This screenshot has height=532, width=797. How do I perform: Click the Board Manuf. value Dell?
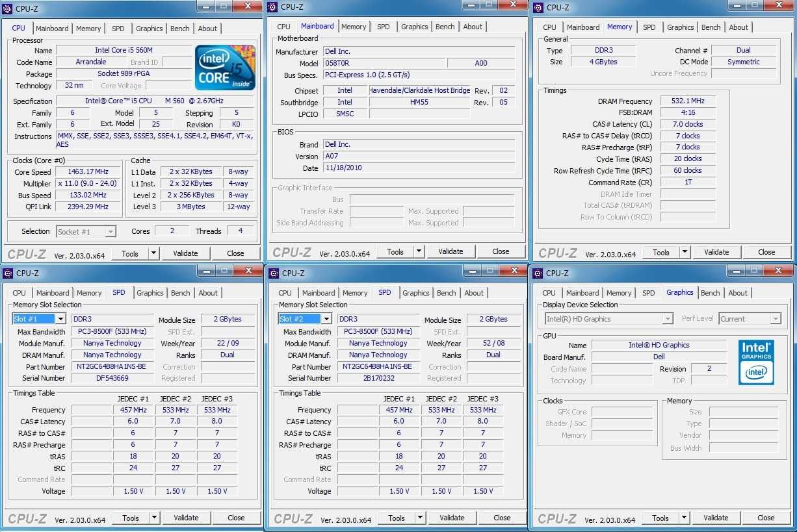click(x=659, y=357)
